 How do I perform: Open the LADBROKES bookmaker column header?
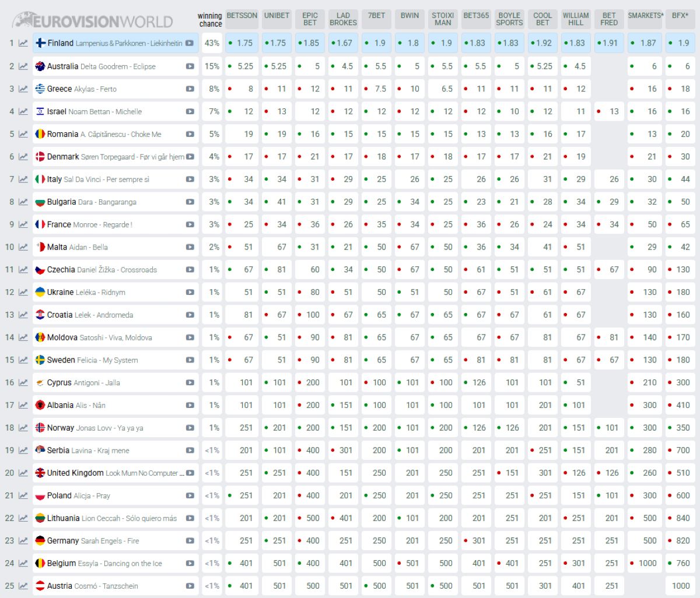tap(343, 19)
